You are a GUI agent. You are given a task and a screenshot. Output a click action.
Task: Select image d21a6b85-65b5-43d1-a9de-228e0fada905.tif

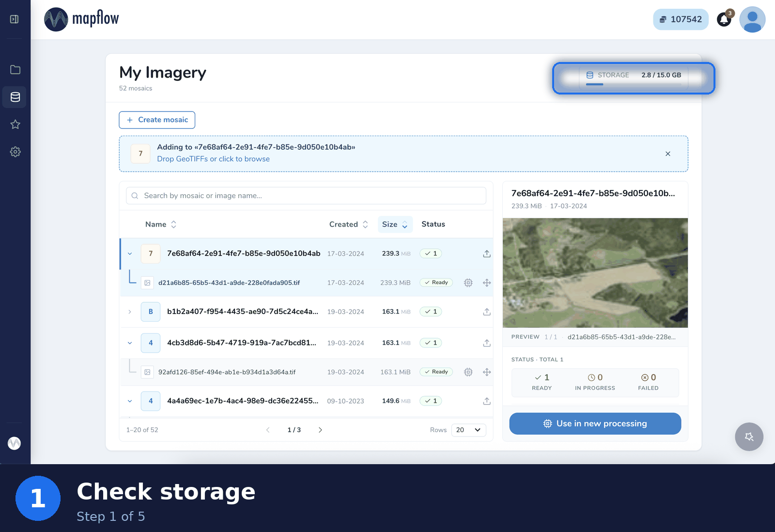(x=229, y=283)
